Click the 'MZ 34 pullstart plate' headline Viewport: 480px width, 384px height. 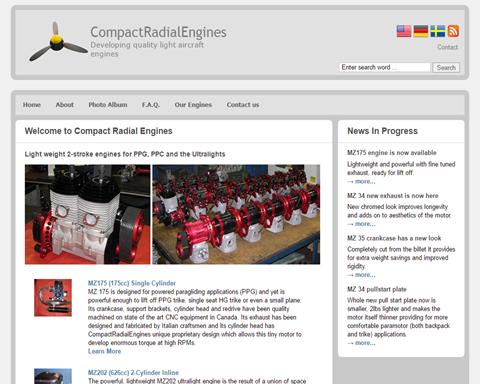pyautogui.click(x=377, y=289)
